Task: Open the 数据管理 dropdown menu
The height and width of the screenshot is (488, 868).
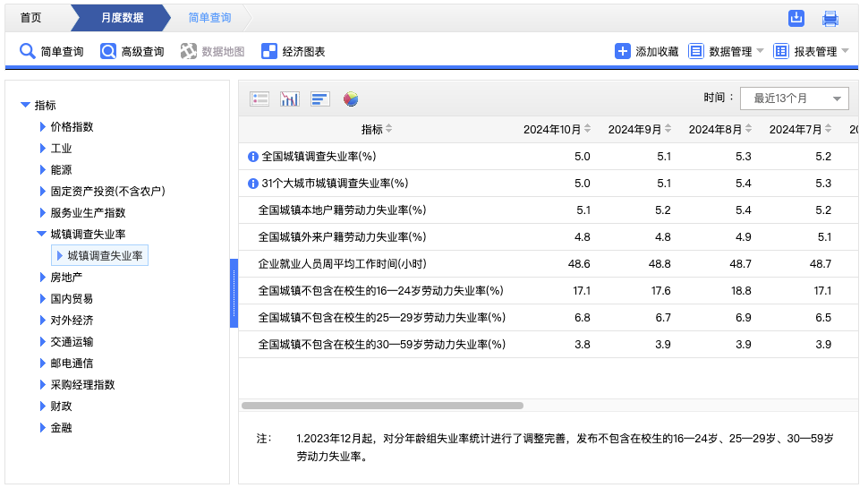Action: 727,51
